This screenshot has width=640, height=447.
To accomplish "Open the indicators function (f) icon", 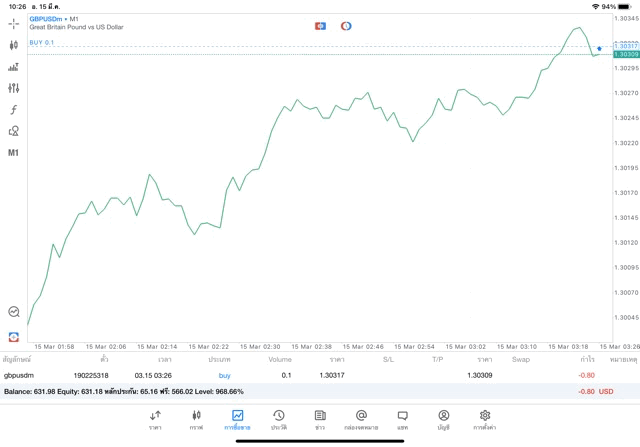I will pyautogui.click(x=13, y=109).
